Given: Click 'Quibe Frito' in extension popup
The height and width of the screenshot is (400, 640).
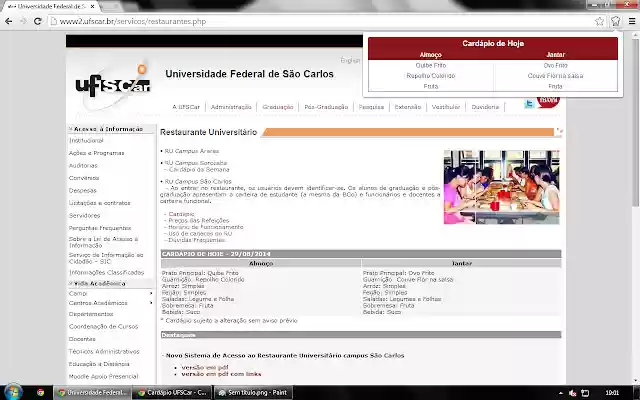Looking at the screenshot, I should tap(431, 65).
